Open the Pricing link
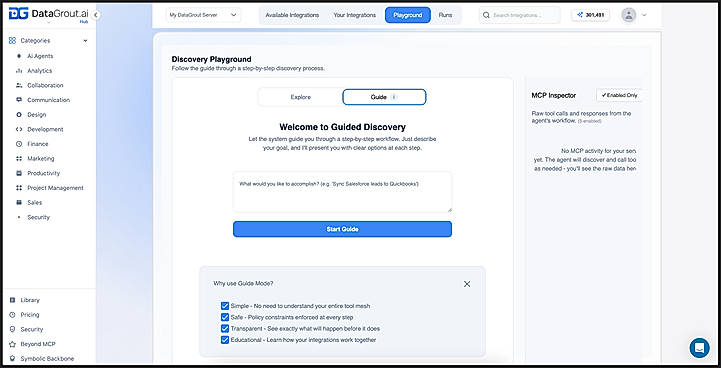 click(30, 315)
